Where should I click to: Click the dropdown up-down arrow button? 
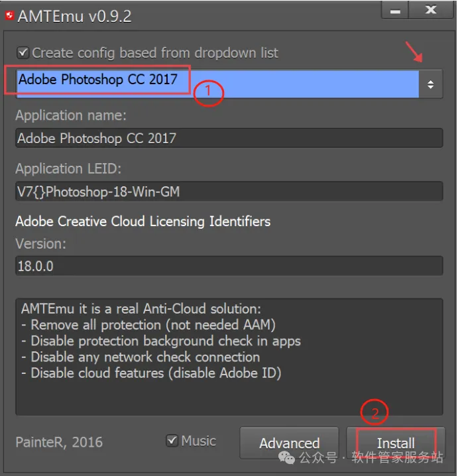coord(431,84)
